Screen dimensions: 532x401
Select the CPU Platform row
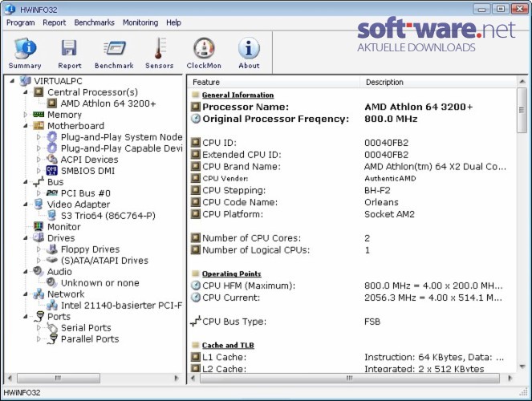351,214
